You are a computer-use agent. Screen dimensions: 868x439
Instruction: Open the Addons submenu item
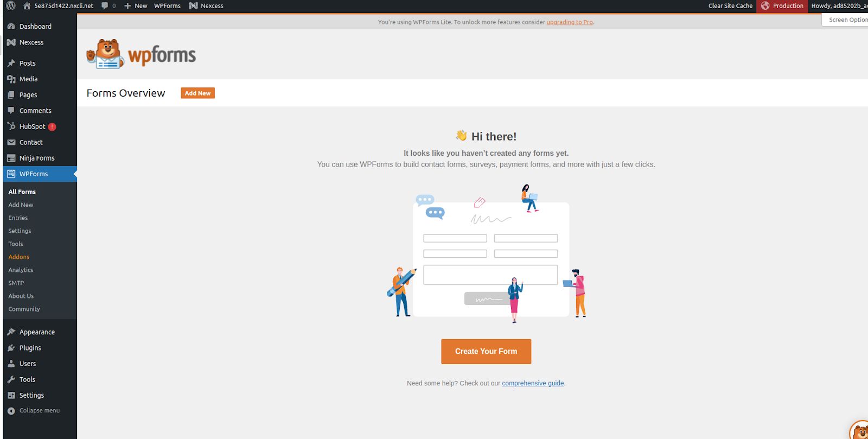click(19, 257)
